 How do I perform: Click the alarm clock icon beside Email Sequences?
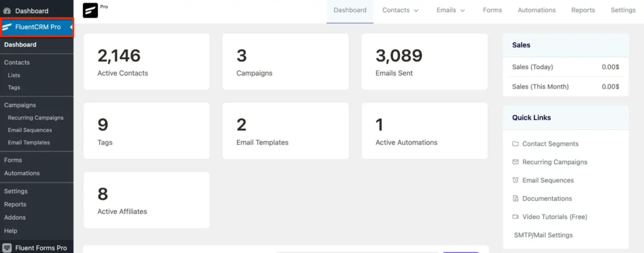click(x=516, y=180)
